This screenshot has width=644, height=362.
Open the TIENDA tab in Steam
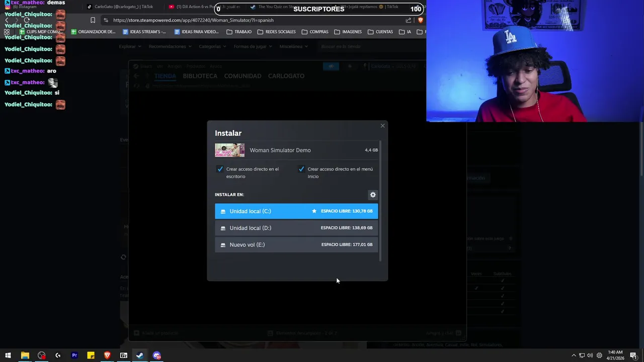pos(165,76)
